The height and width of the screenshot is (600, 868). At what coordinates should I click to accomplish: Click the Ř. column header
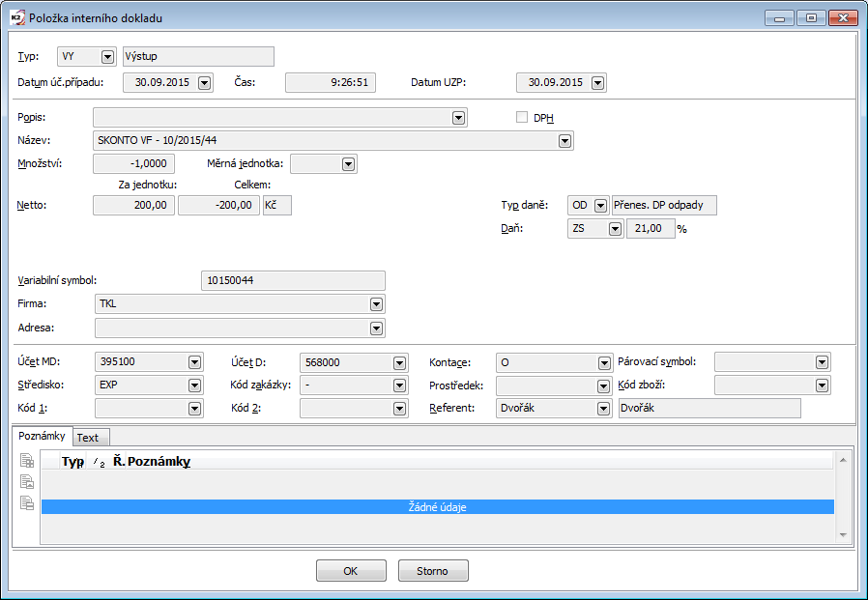pos(119,462)
